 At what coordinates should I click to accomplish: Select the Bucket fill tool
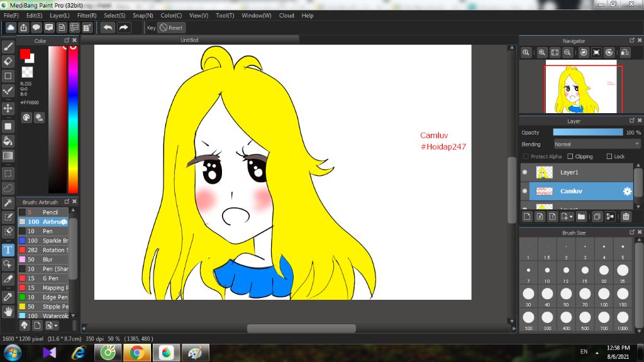point(8,141)
